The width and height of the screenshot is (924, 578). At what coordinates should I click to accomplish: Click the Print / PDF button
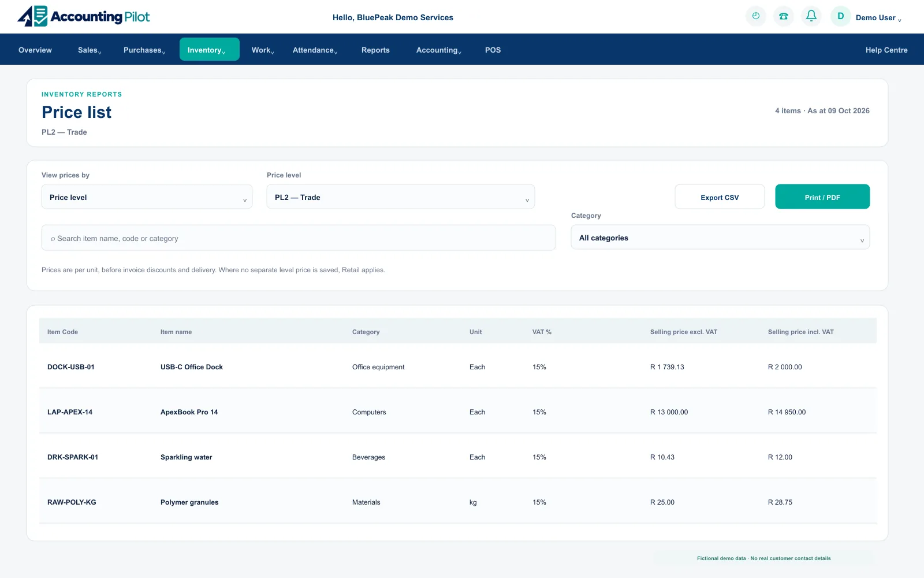click(822, 197)
